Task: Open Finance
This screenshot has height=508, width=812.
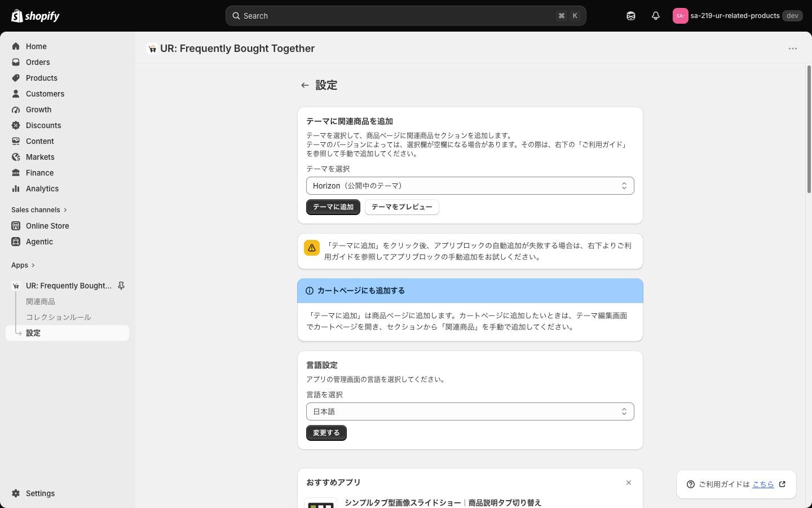Action: [67, 173]
